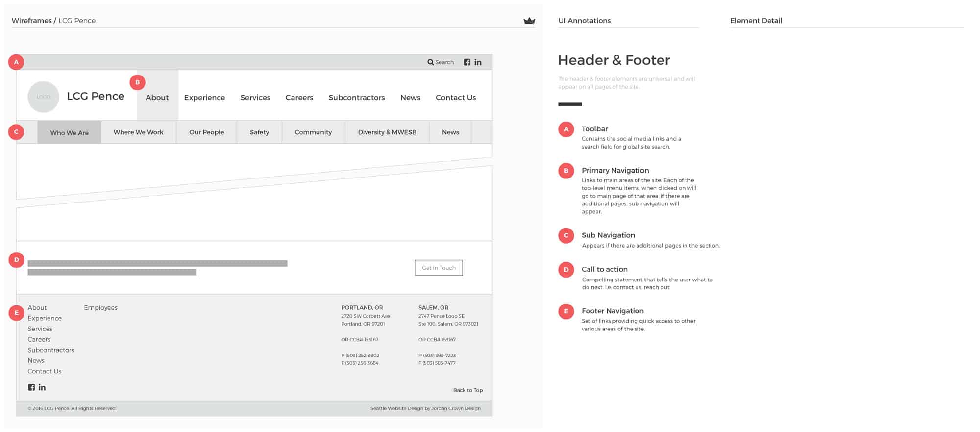Open Experience link in footer
The height and width of the screenshot is (432, 980).
[45, 318]
